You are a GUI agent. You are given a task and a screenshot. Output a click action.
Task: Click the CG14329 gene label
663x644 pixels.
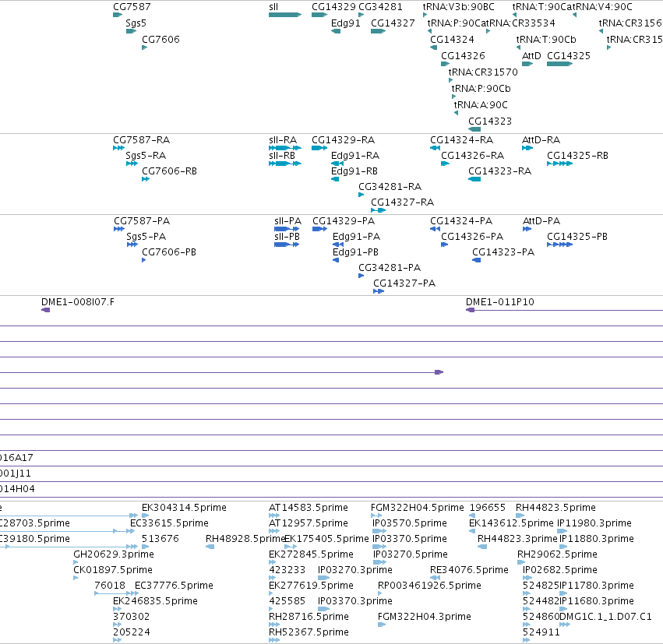333,7
